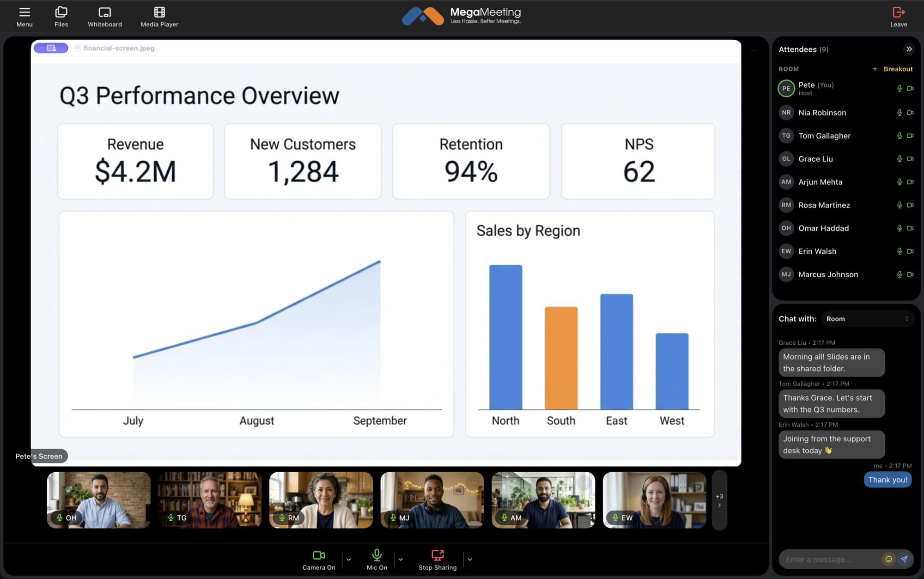Open the emoji picker in chat
Image resolution: width=924 pixels, height=579 pixels.
(x=888, y=559)
